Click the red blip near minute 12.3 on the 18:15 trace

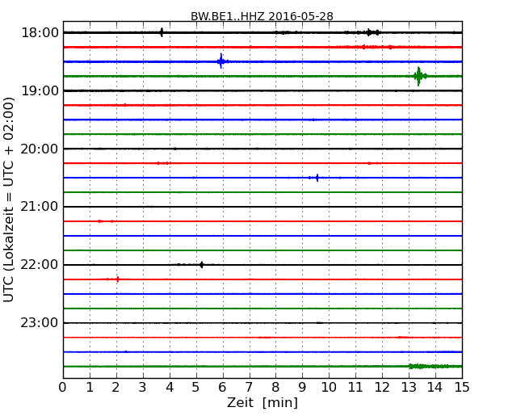(x=390, y=47)
